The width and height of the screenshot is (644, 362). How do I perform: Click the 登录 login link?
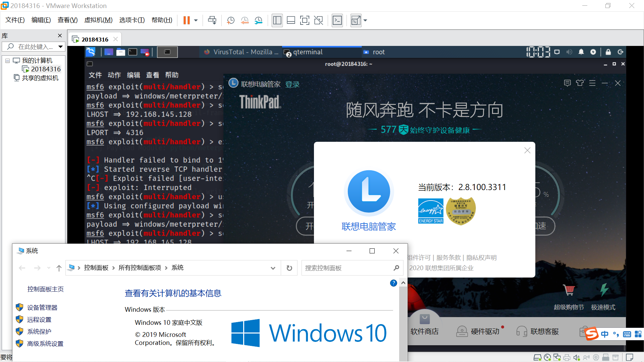[292, 84]
